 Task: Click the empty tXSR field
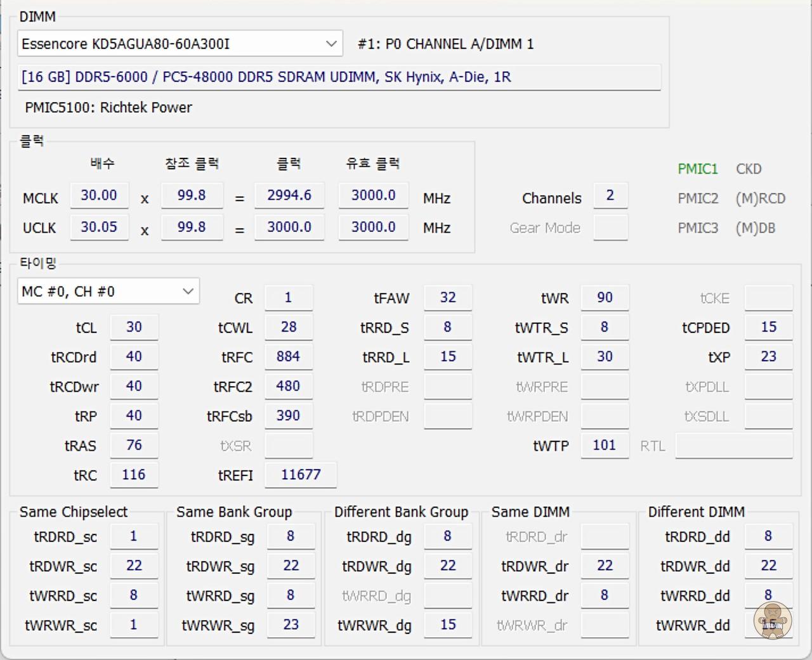[289, 446]
